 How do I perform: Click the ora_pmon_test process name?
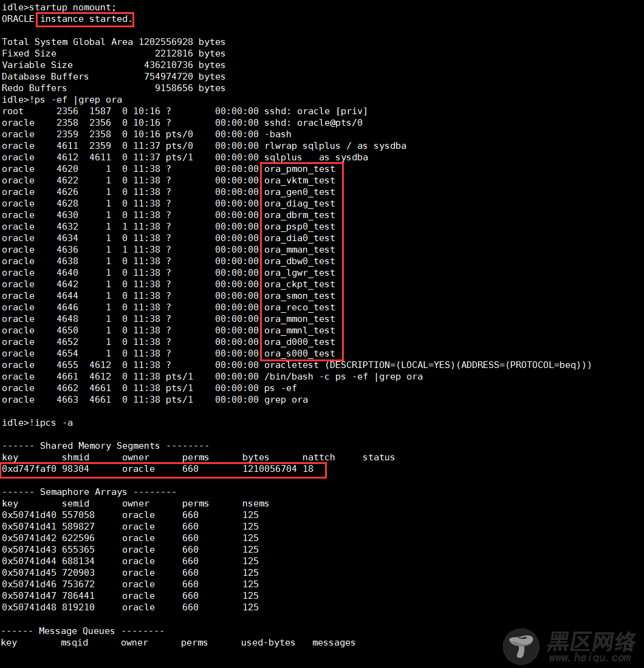[300, 169]
